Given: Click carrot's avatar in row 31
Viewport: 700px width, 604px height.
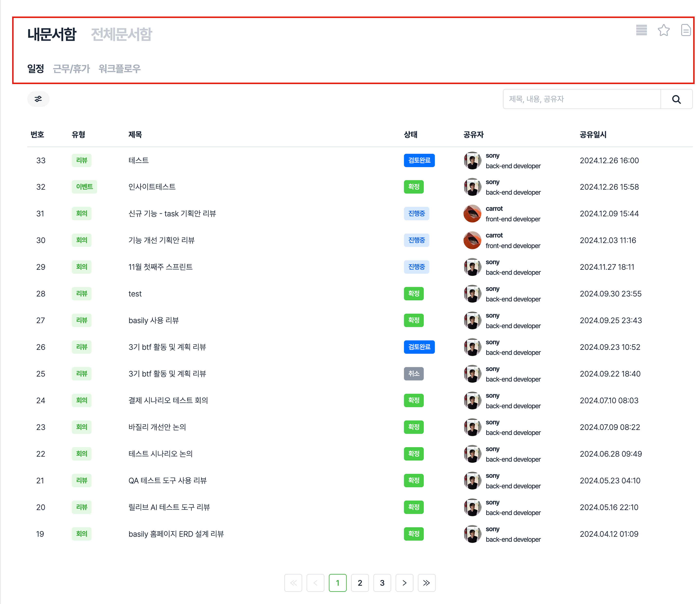Looking at the screenshot, I should click(472, 213).
